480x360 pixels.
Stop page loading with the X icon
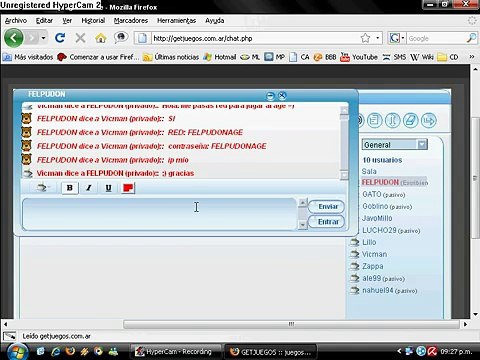pos(80,38)
